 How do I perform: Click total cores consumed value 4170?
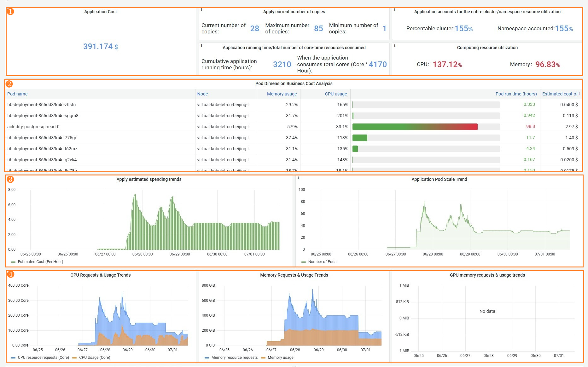coord(378,65)
